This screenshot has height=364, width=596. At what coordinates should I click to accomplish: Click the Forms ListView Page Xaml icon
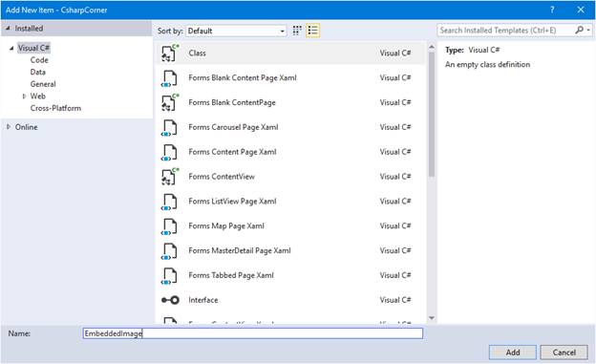click(169, 202)
